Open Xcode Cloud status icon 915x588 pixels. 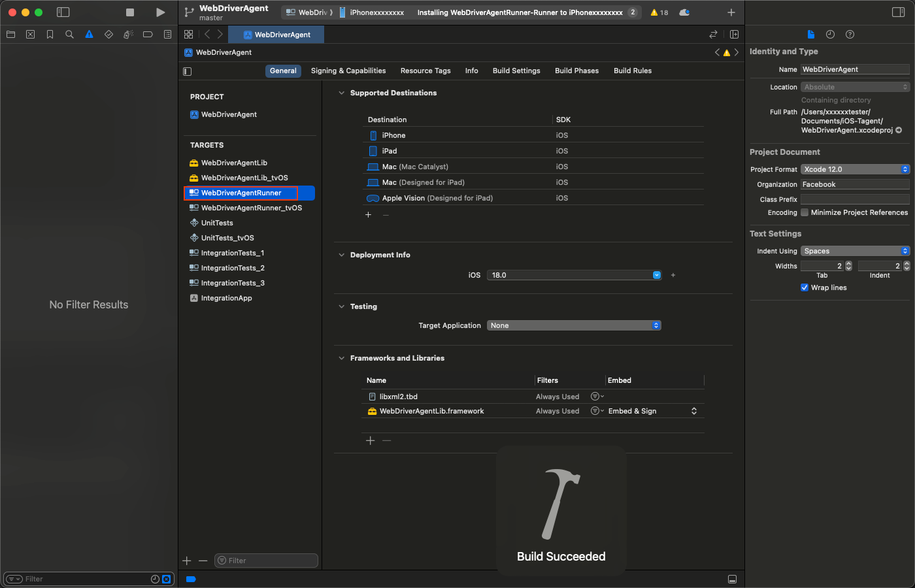(684, 12)
